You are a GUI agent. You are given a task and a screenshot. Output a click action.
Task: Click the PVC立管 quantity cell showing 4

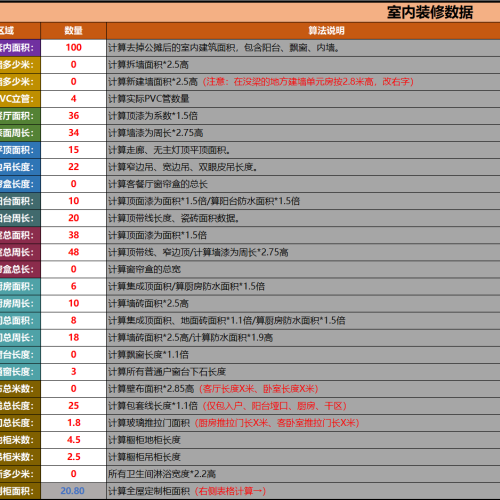[x=73, y=99]
